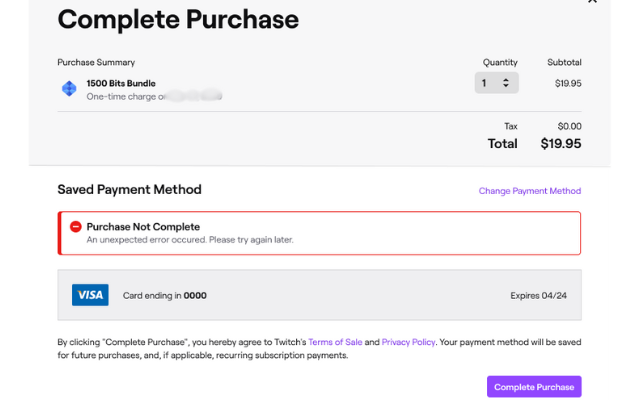This screenshot has width=640, height=400.
Task: Open the Privacy Policy link
Action: tap(408, 342)
